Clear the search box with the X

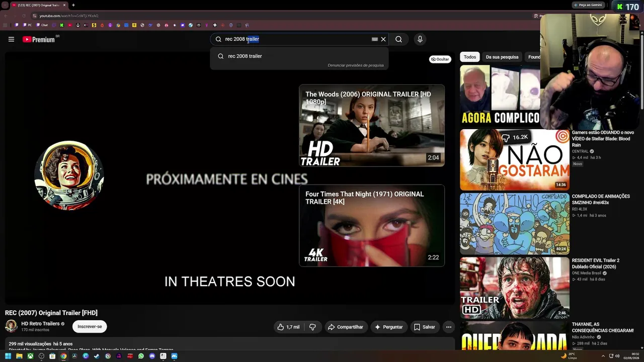point(383,39)
